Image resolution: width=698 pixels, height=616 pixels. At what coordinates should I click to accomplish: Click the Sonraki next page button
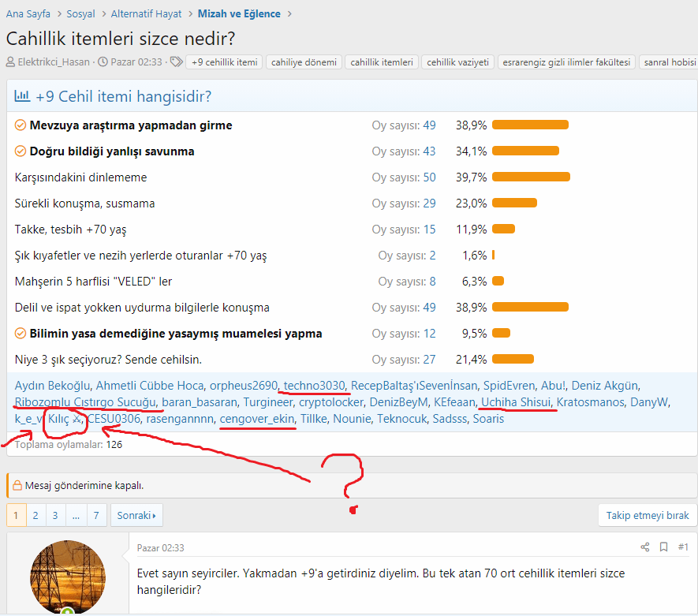click(x=136, y=515)
